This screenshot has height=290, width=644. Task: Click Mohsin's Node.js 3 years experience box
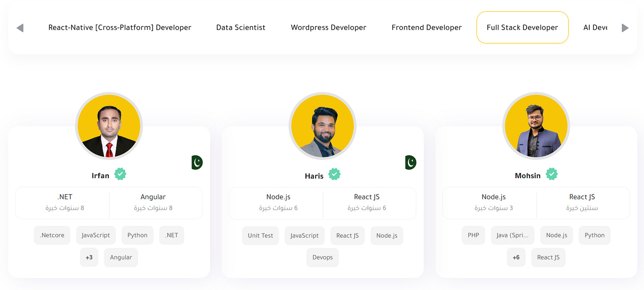(x=494, y=202)
